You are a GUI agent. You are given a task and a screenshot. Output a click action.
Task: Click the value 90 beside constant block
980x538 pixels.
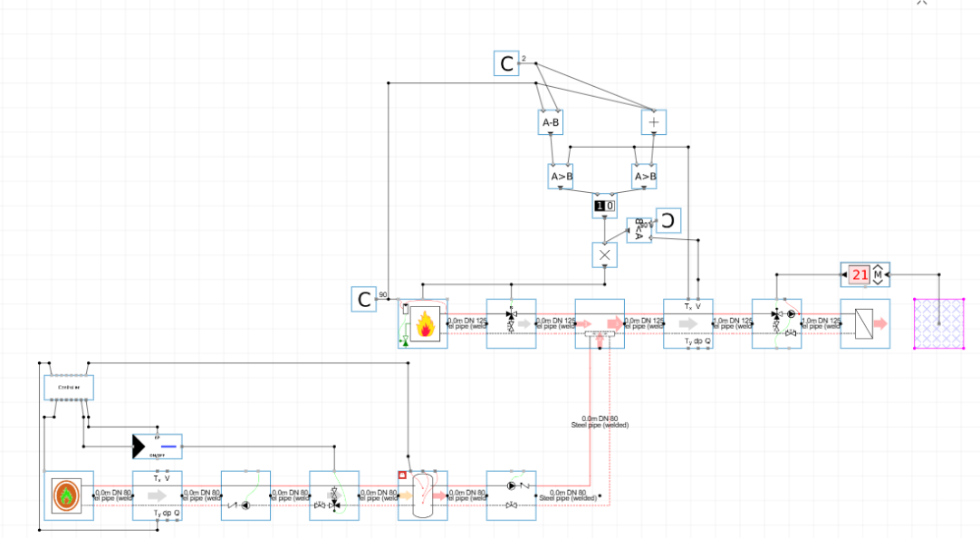[382, 295]
